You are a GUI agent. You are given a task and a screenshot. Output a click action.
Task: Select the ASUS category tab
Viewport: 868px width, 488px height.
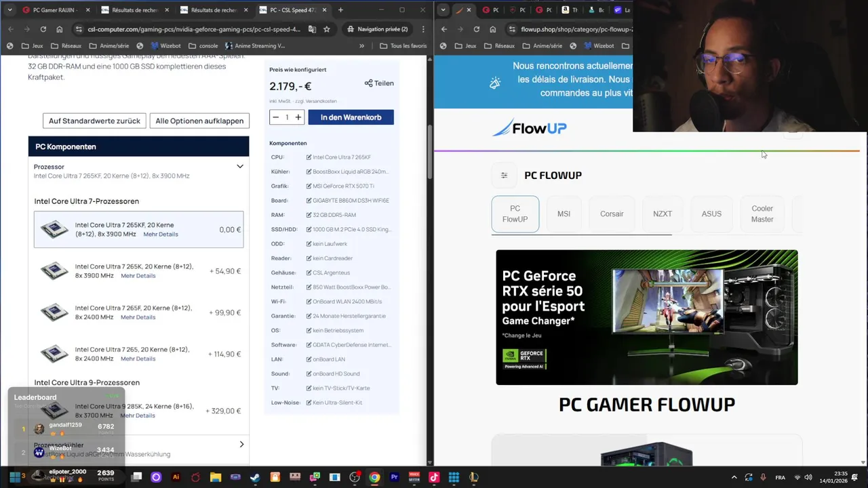(x=711, y=213)
